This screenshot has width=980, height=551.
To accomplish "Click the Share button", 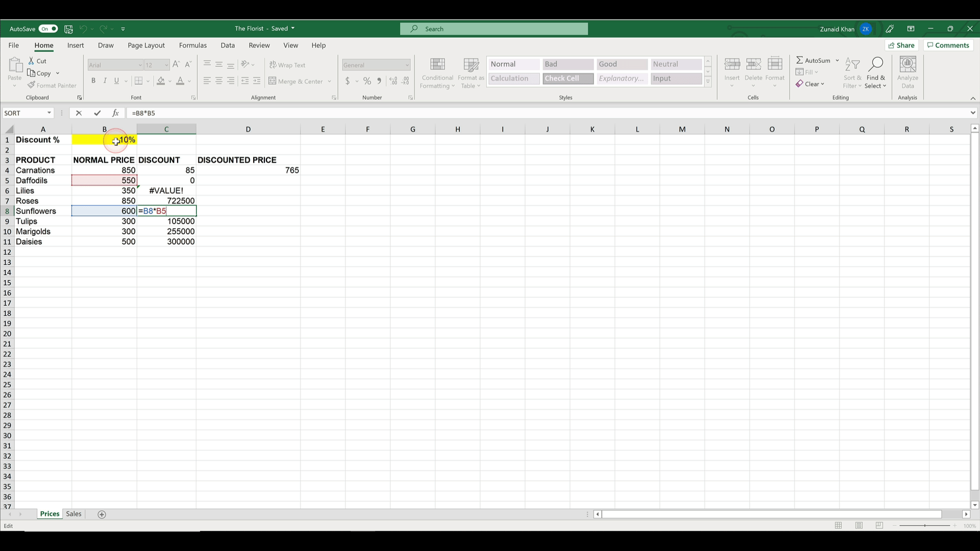I will pos(901,45).
